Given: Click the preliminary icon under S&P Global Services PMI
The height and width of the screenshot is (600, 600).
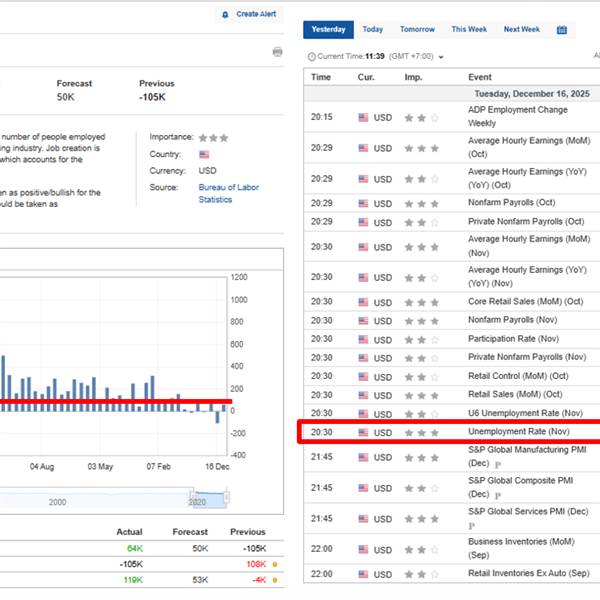Looking at the screenshot, I should pyautogui.click(x=471, y=525).
